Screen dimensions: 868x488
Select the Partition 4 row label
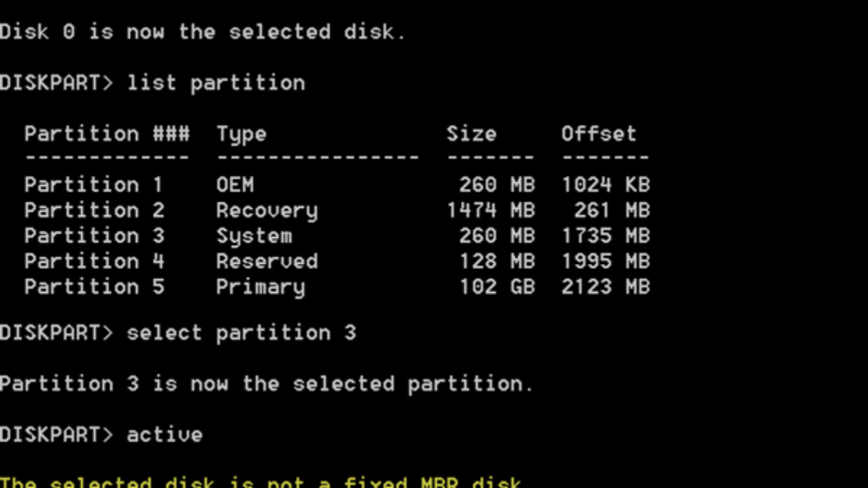click(x=94, y=261)
